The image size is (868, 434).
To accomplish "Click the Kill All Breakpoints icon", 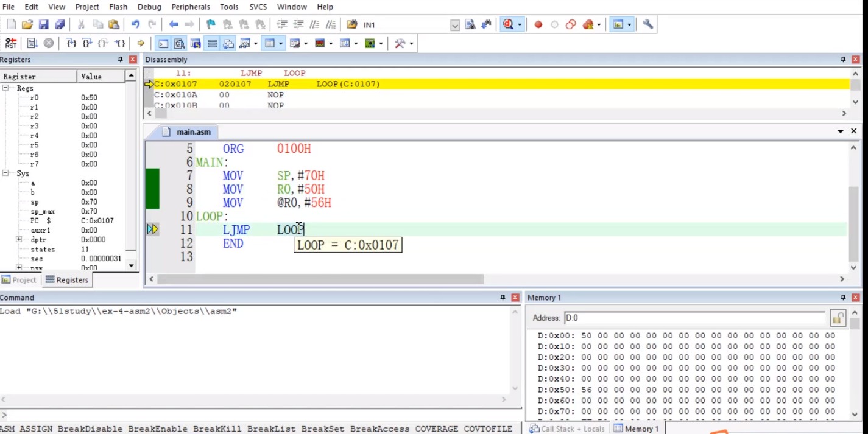I will [588, 24].
